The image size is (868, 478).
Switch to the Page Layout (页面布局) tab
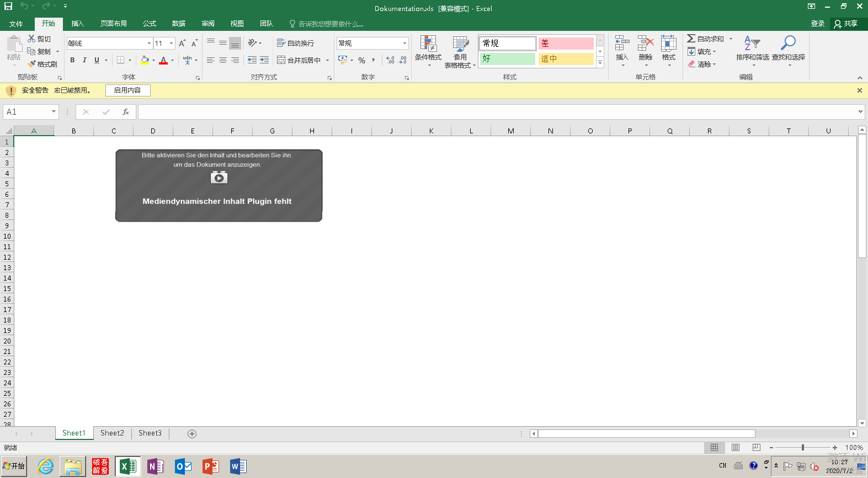click(x=114, y=24)
